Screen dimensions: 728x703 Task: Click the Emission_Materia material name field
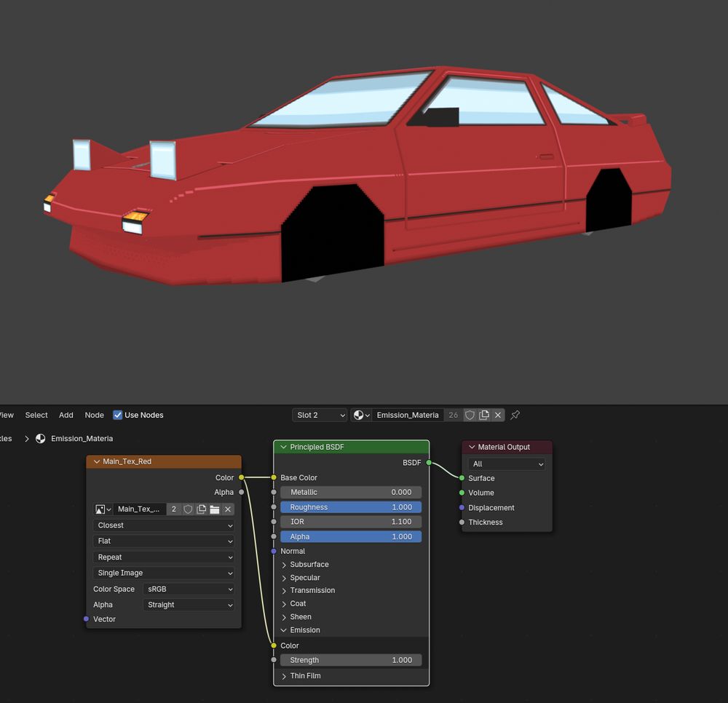coord(408,416)
